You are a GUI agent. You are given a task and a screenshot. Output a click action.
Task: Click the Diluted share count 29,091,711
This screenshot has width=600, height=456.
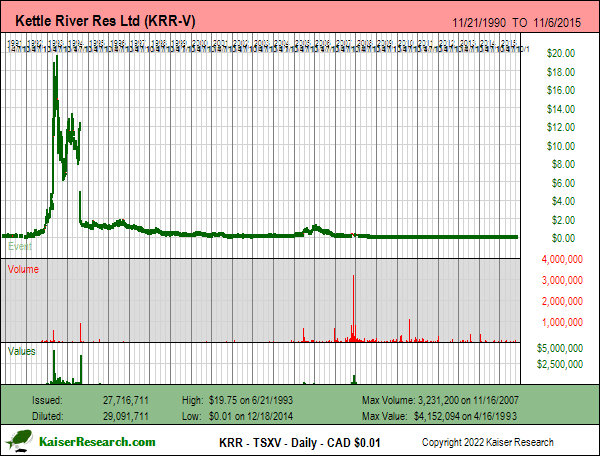coord(126,416)
